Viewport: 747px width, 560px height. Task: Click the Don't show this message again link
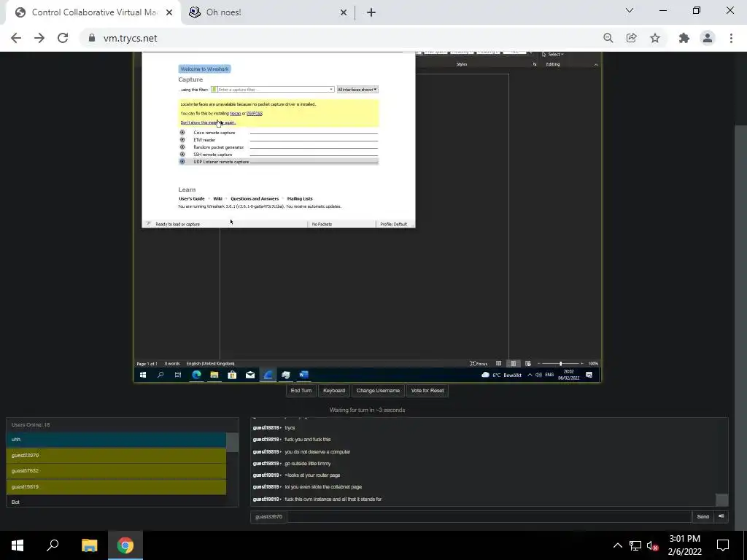coord(208,122)
